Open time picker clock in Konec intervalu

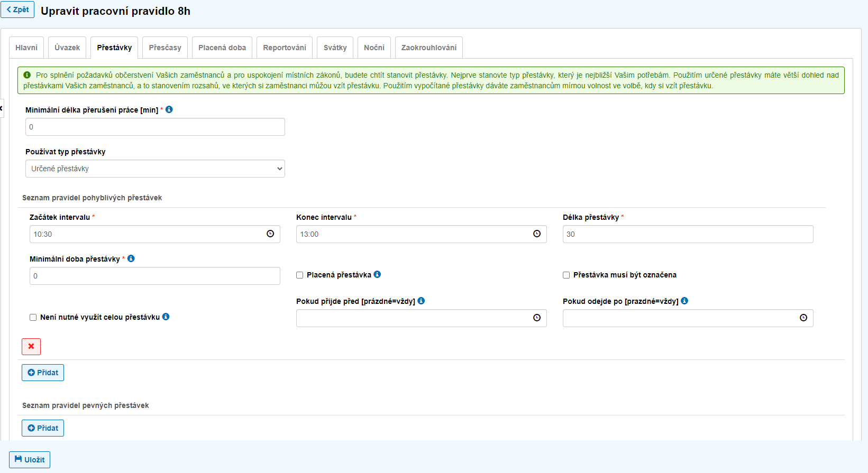[537, 234]
